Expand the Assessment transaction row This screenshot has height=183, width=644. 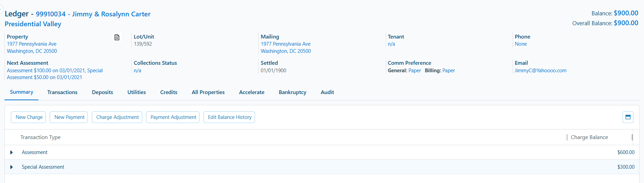(x=12, y=152)
